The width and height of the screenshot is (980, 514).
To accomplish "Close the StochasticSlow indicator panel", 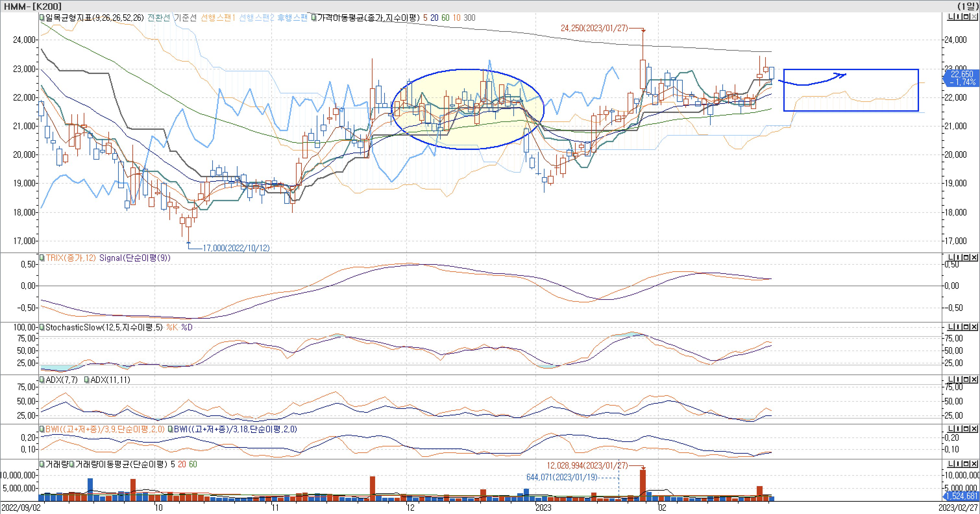I will [x=974, y=327].
